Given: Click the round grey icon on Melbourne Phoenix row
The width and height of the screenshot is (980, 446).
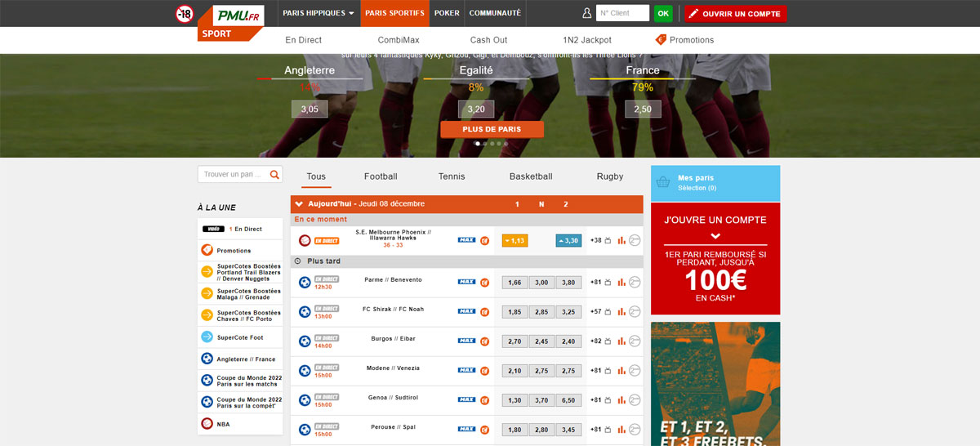Looking at the screenshot, I should (x=635, y=240).
